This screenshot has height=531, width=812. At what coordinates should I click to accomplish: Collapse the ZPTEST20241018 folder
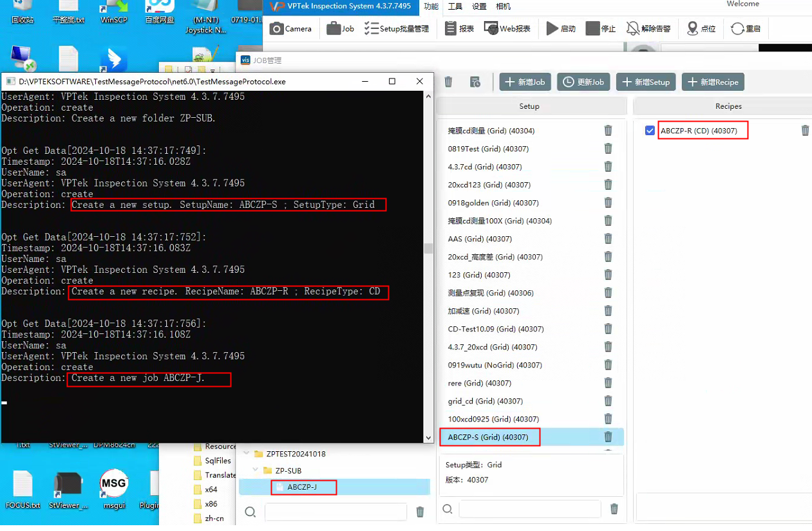(x=246, y=454)
